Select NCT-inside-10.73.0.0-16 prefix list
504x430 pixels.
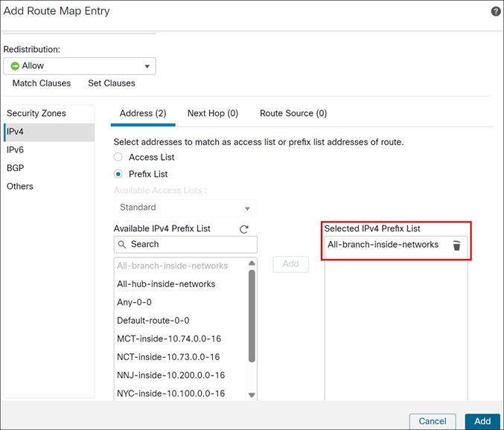point(168,357)
